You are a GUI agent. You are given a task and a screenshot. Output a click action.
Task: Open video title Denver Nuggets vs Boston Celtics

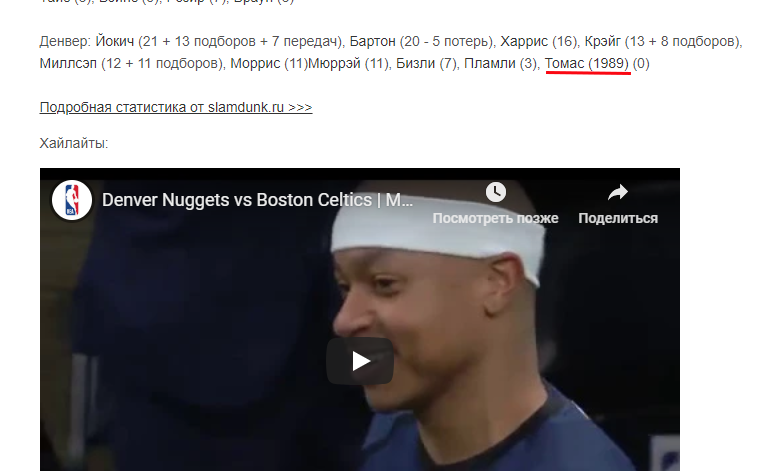257,200
